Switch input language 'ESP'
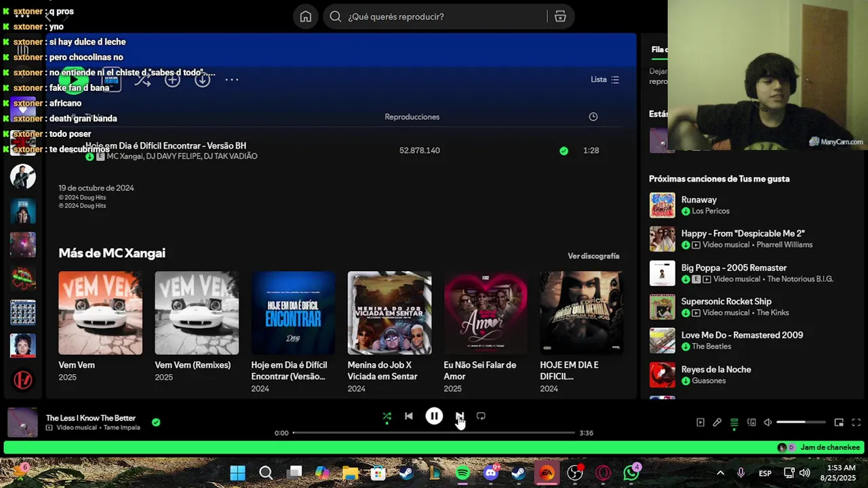This screenshot has width=868, height=488. [x=765, y=473]
